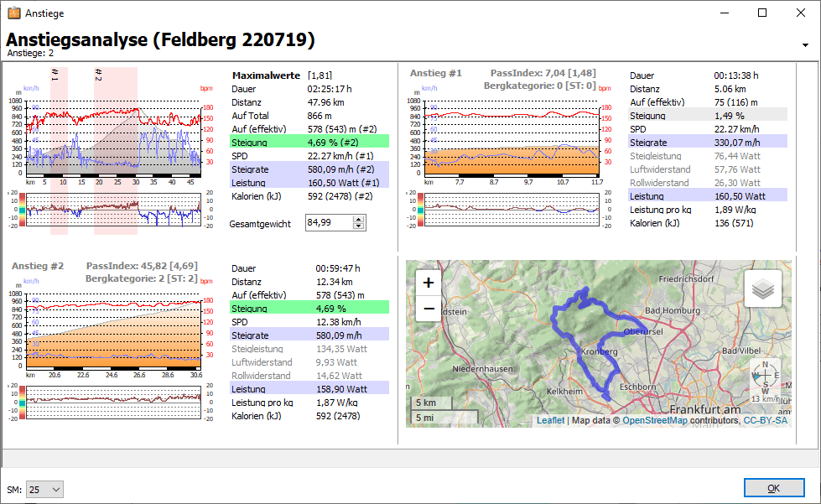
Task: Click Anstieg #1 Dauer 00:13:38 h value
Action: [x=736, y=75]
